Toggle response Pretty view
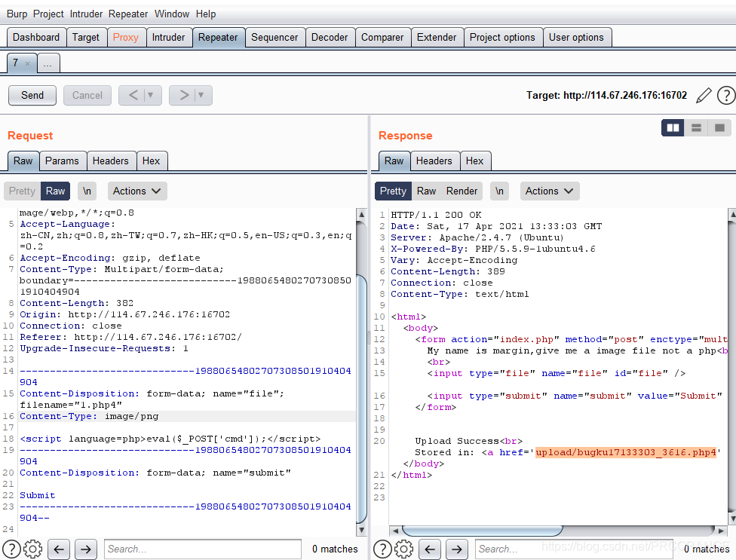 [393, 191]
